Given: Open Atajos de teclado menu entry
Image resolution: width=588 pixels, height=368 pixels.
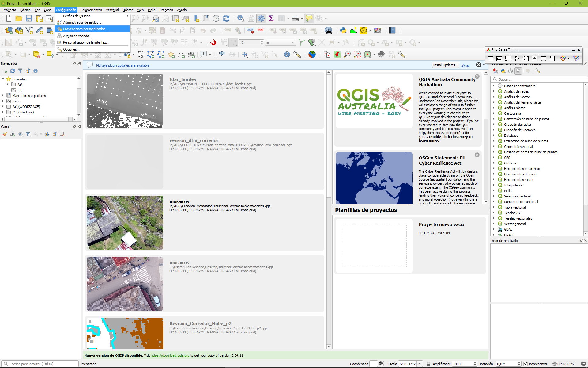Looking at the screenshot, I should point(92,36).
